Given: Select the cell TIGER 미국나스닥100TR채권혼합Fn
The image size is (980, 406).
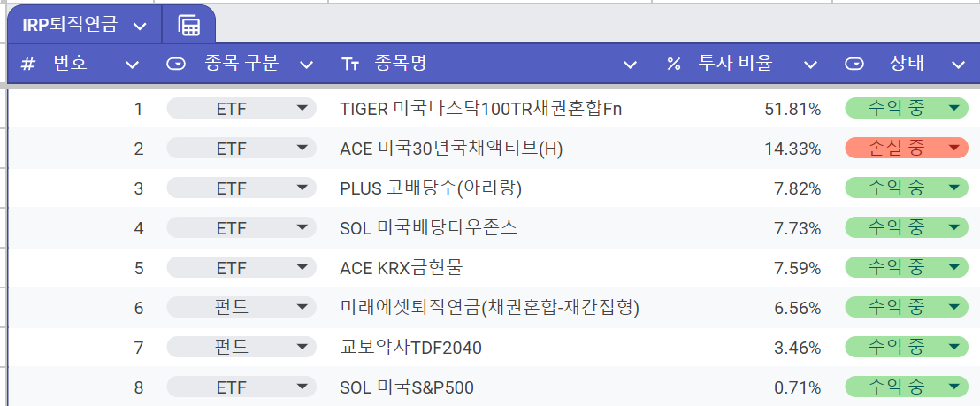Looking at the screenshot, I should click(489, 109).
